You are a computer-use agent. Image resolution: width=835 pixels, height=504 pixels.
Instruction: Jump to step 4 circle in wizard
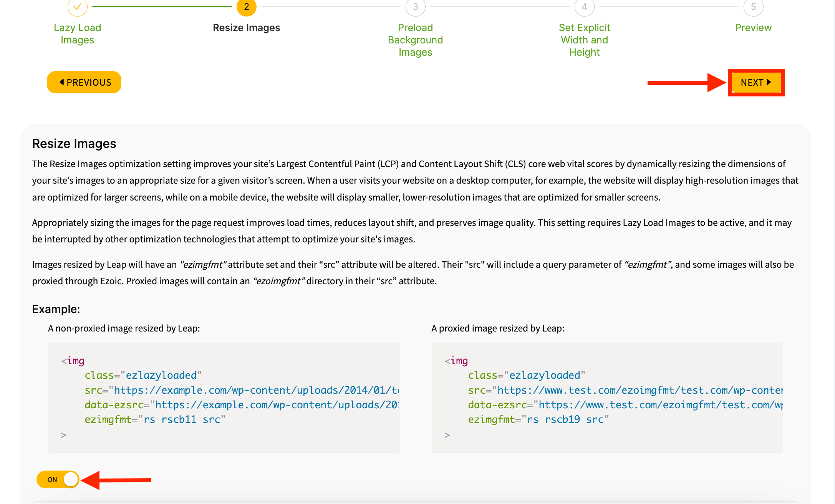584,7
